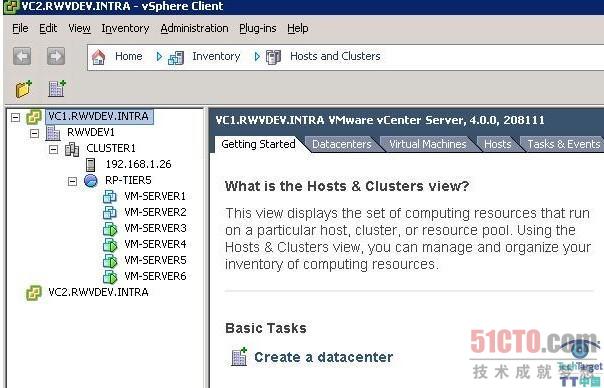Click the VM-SERVER1 virtual machine icon
This screenshot has width=604, height=388.
pos(110,197)
